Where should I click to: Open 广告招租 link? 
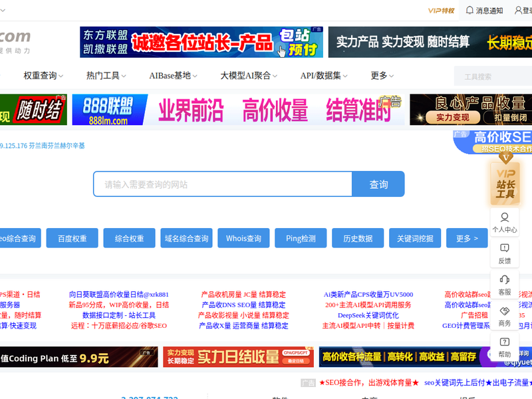pyautogui.click(x=474, y=315)
